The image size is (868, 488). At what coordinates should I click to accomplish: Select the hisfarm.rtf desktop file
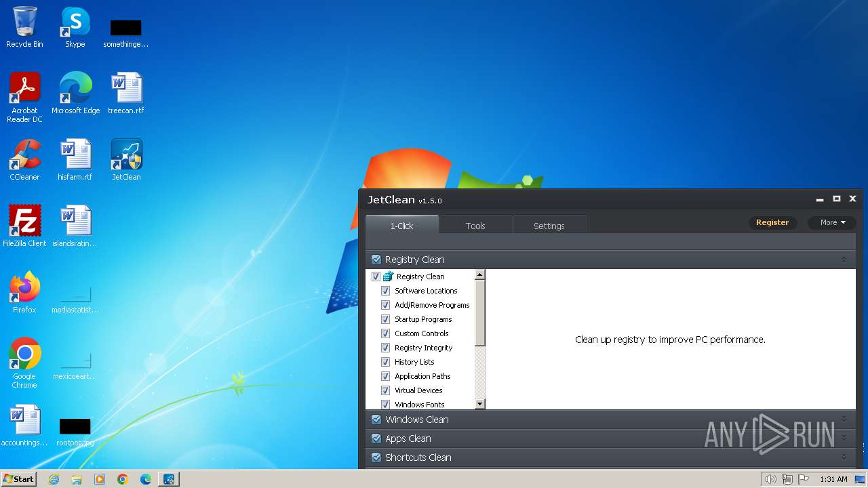(x=75, y=160)
